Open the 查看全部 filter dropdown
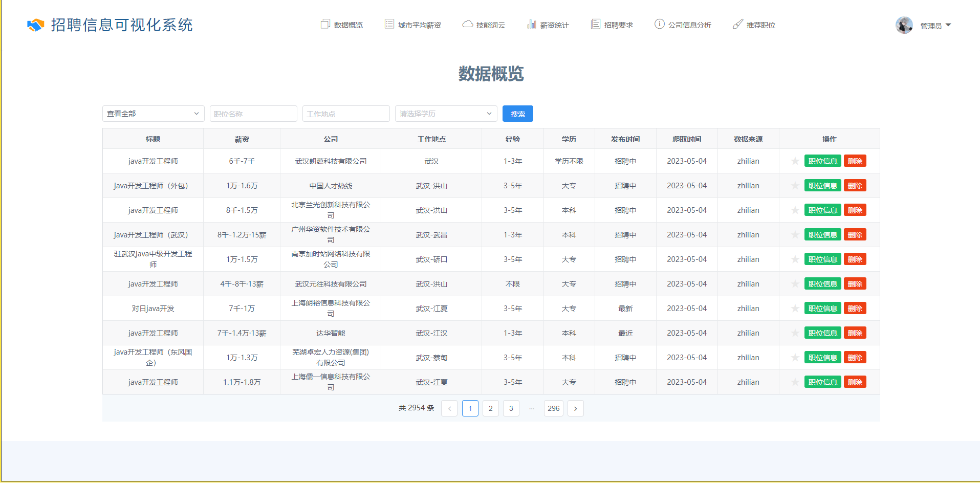This screenshot has width=980, height=483. pos(154,114)
